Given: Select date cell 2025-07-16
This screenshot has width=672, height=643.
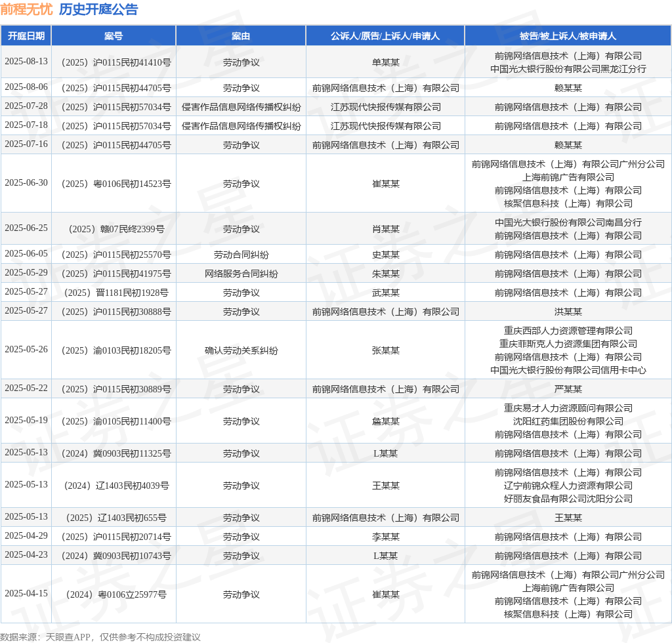Looking at the screenshot, I should pos(26,144).
